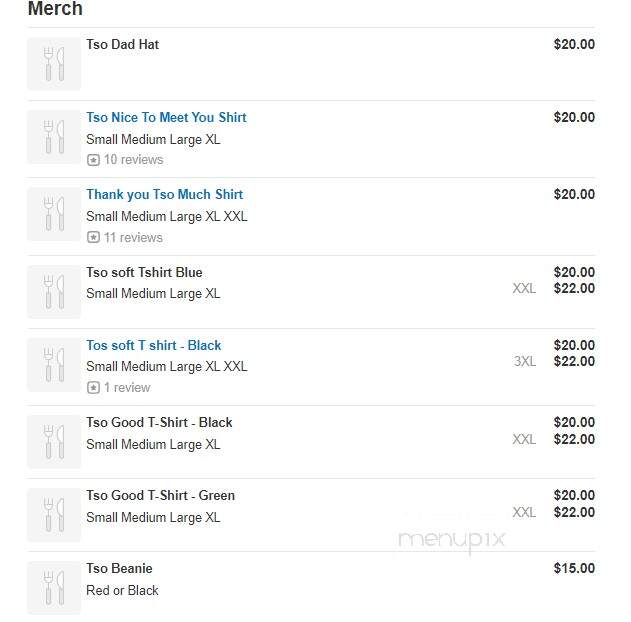This screenshot has width=631, height=622.
Task: Click the star icon beside 10 reviews
Action: 93,160
